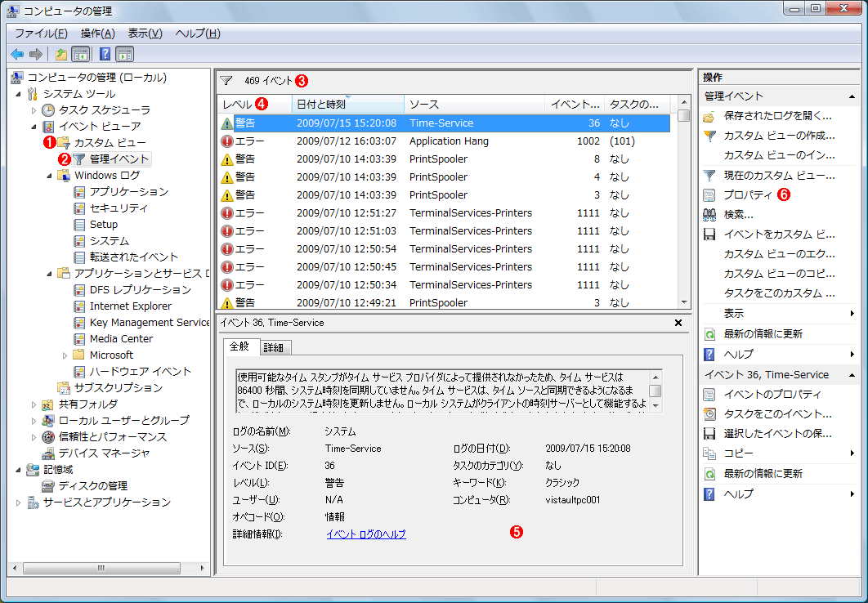Expand the Microsoft folder node
868x603 pixels.
click(x=65, y=355)
